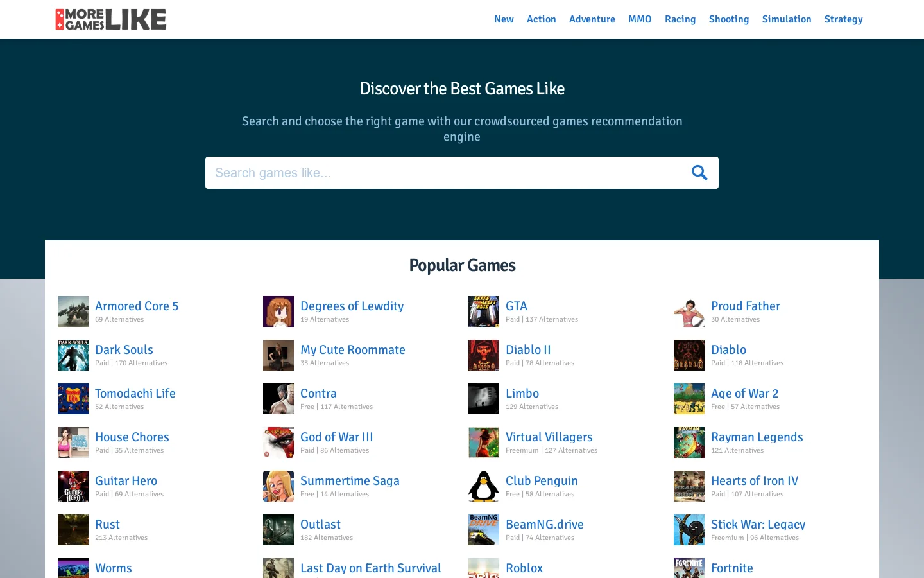Open the Degrees of Lewdity link

[x=352, y=306]
